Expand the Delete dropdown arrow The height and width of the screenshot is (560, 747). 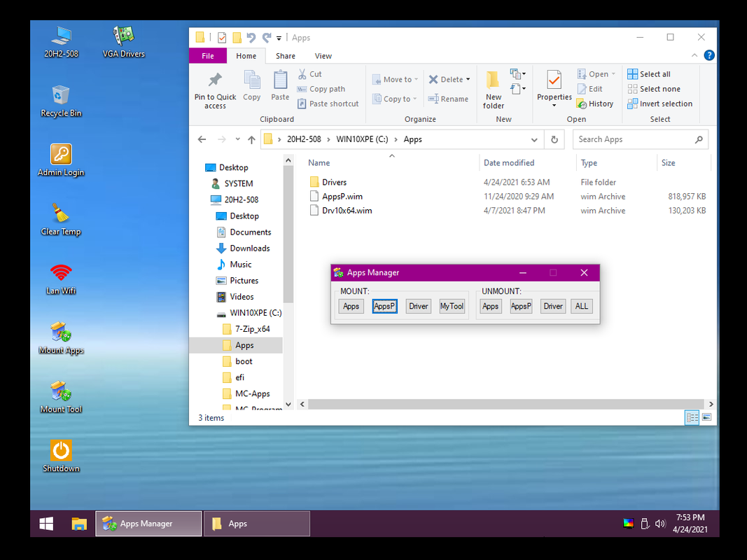click(468, 80)
